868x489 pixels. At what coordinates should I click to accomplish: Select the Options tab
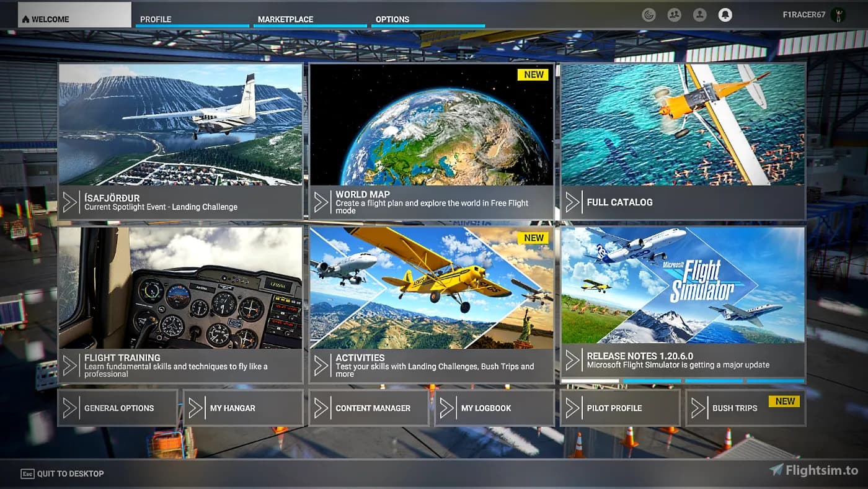coord(428,19)
